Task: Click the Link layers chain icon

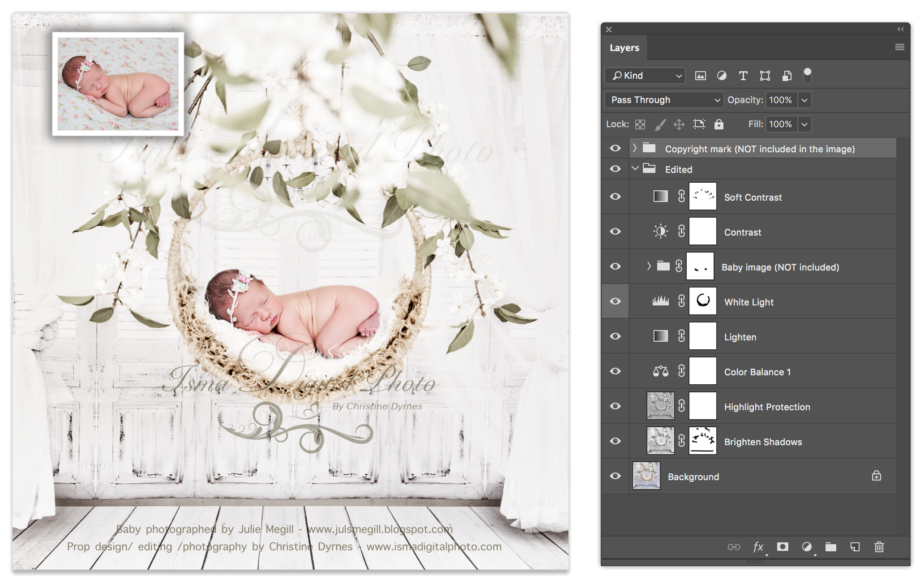Action: (x=734, y=547)
